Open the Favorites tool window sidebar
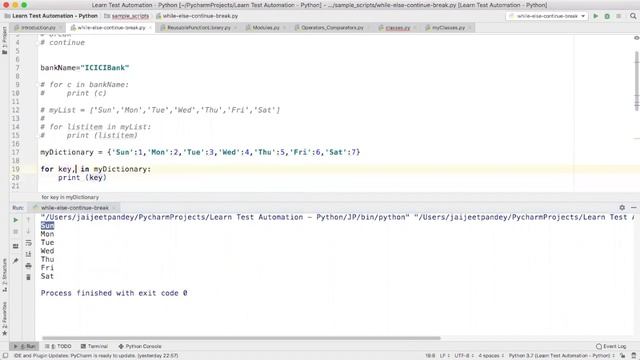The height and width of the screenshot is (360, 640). [4, 319]
